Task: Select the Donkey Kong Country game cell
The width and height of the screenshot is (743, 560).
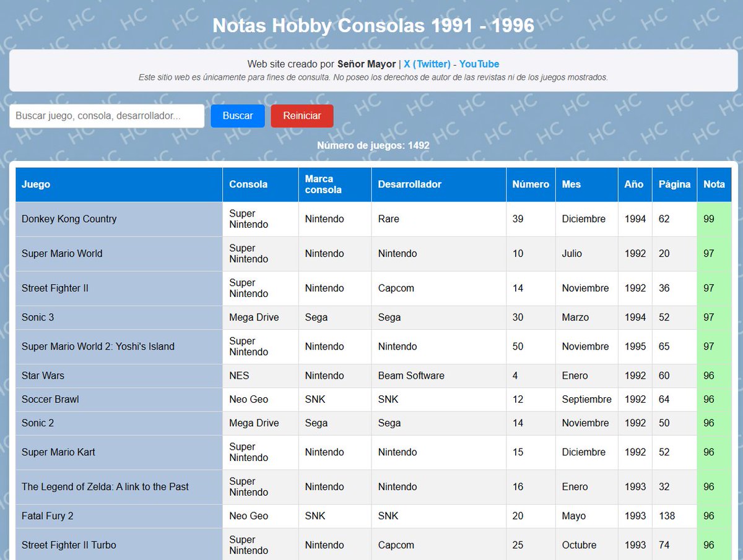Action: click(119, 219)
